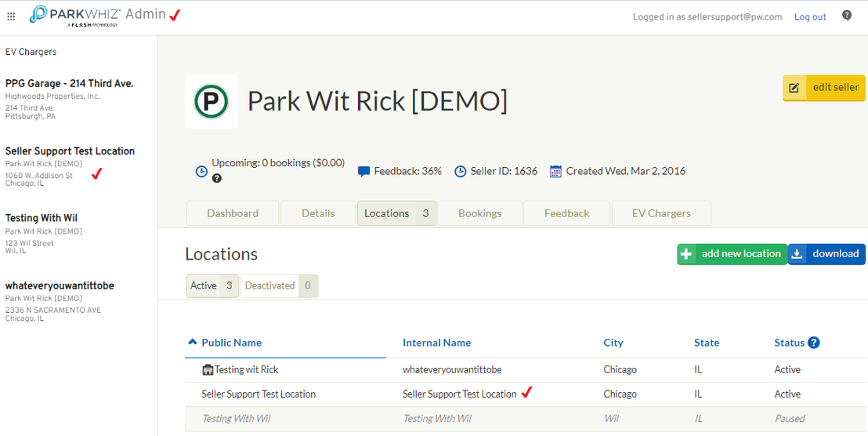This screenshot has width=868, height=436.
Task: Sort by City column header
Action: tap(613, 343)
